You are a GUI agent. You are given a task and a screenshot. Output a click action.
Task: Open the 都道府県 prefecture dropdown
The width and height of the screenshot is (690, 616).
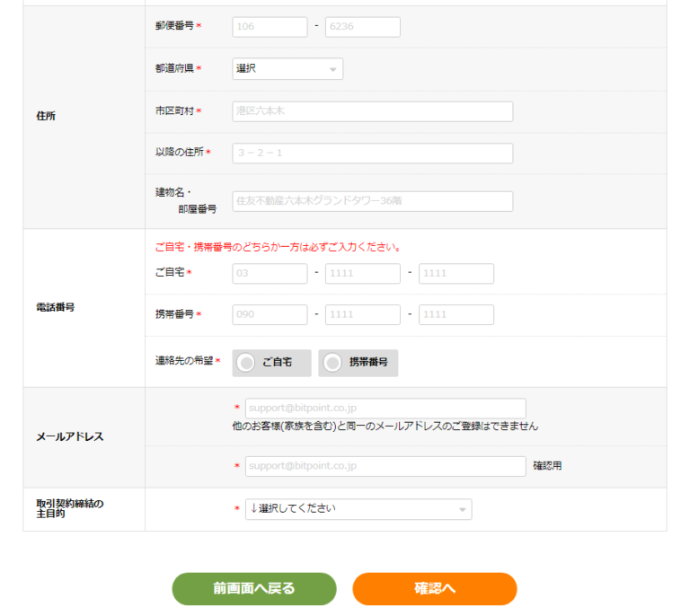click(x=287, y=69)
